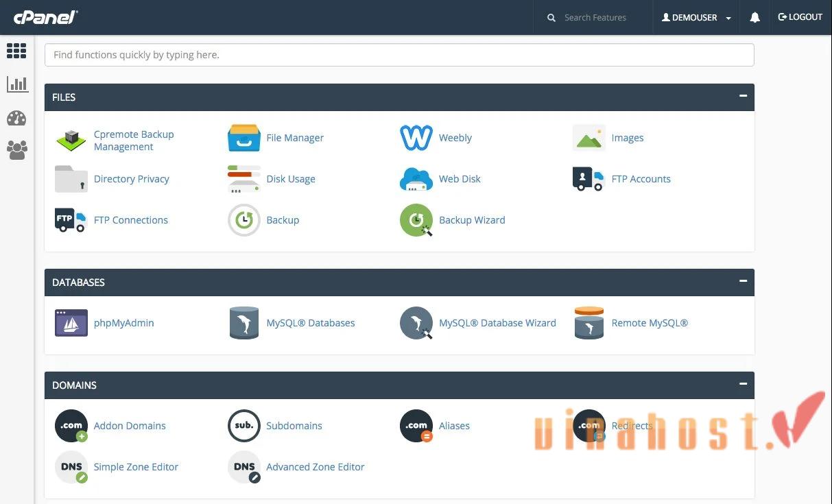Image resolution: width=832 pixels, height=504 pixels.
Task: Open the notifications bell icon
Action: (755, 18)
